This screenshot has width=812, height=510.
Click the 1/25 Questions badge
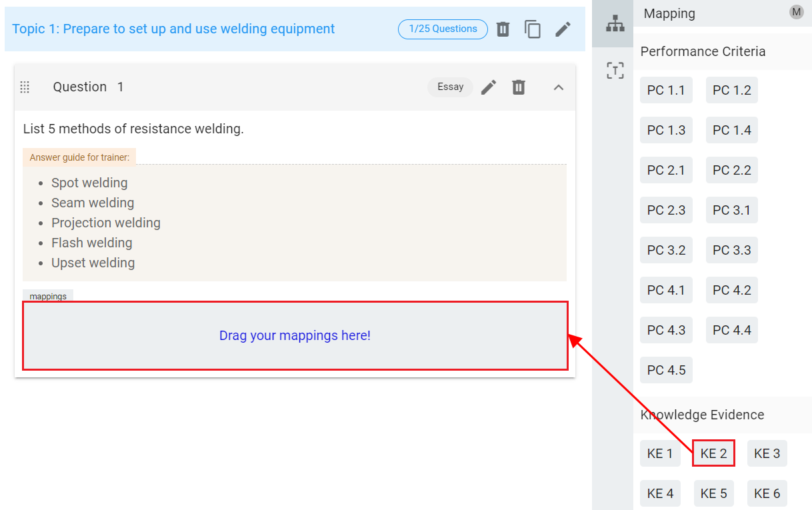[x=443, y=29]
